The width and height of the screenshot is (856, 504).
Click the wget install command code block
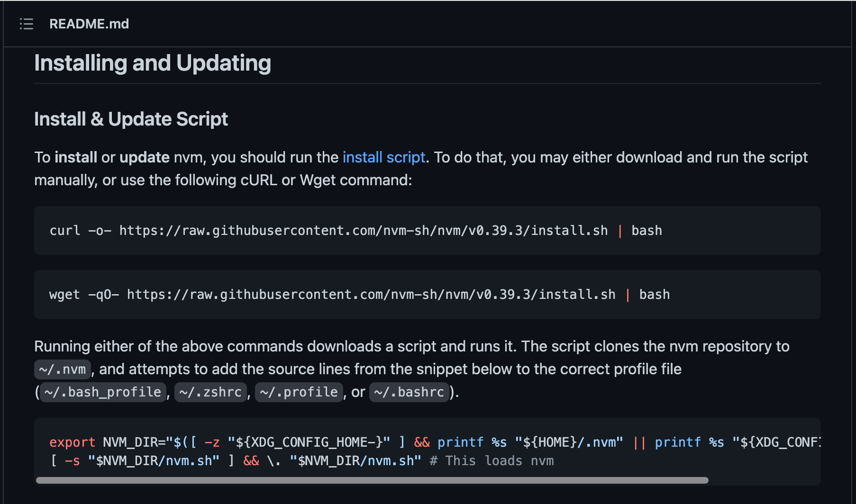(428, 295)
